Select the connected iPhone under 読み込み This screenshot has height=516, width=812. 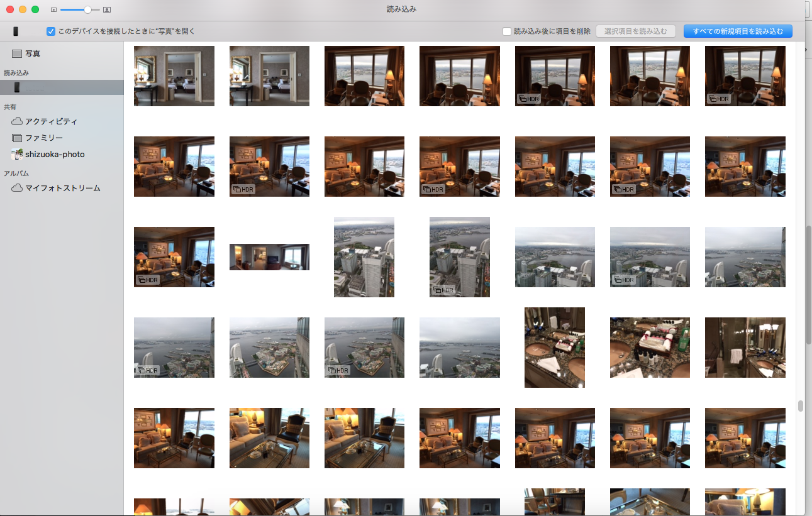[62, 87]
